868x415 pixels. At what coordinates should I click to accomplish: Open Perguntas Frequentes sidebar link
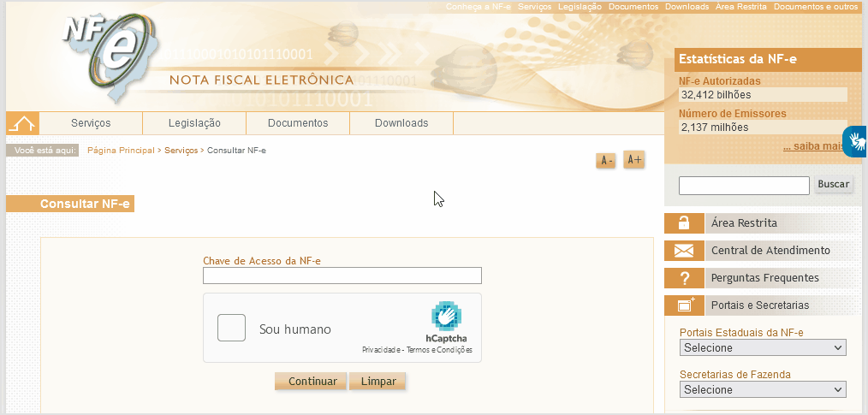click(x=765, y=278)
